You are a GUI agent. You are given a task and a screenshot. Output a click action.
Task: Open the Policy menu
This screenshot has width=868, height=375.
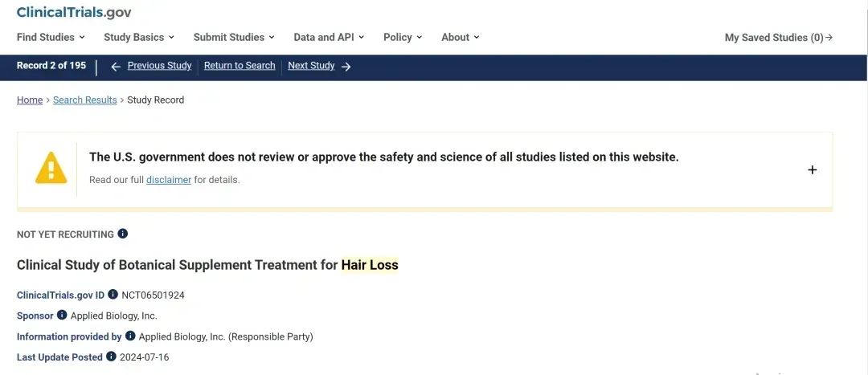coord(403,37)
